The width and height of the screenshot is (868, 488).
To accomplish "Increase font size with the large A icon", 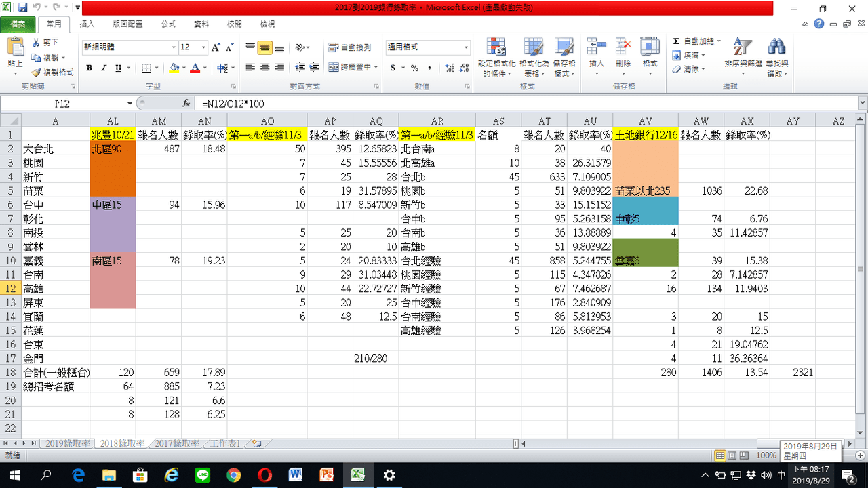I will coord(216,47).
